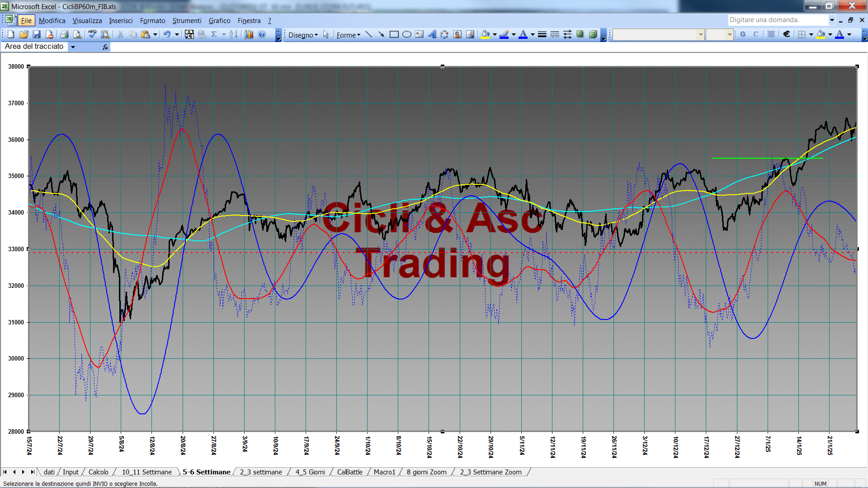Open the Undo history dropdown arrow
The width and height of the screenshot is (868, 488).
[177, 34]
